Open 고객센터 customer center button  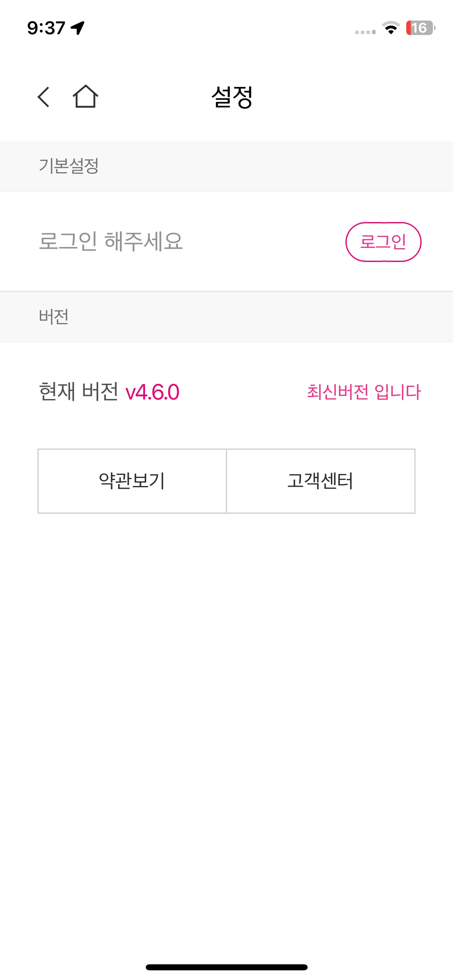pos(321,481)
